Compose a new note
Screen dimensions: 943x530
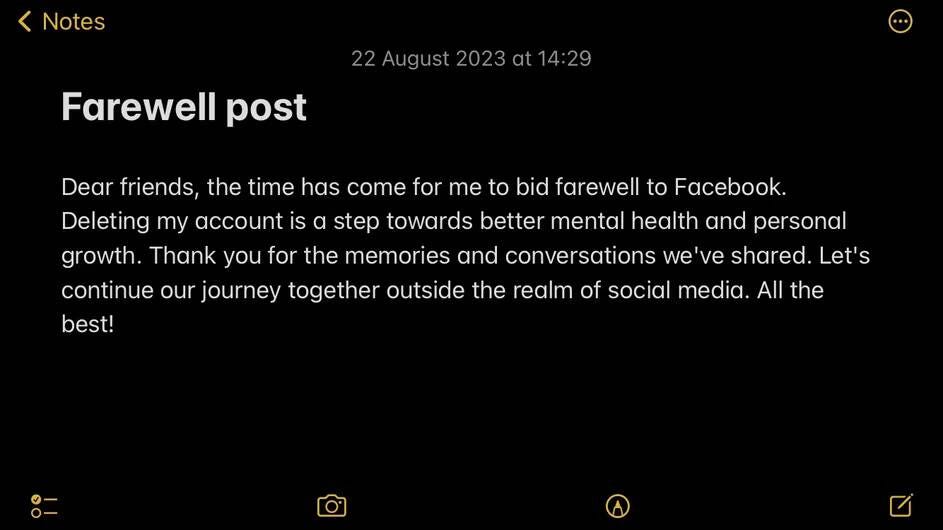pyautogui.click(x=900, y=505)
